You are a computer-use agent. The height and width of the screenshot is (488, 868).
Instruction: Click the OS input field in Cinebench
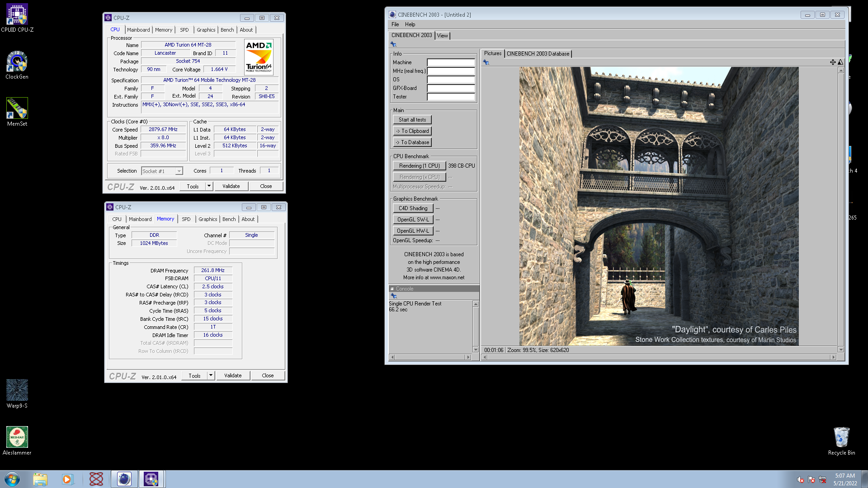tap(451, 80)
